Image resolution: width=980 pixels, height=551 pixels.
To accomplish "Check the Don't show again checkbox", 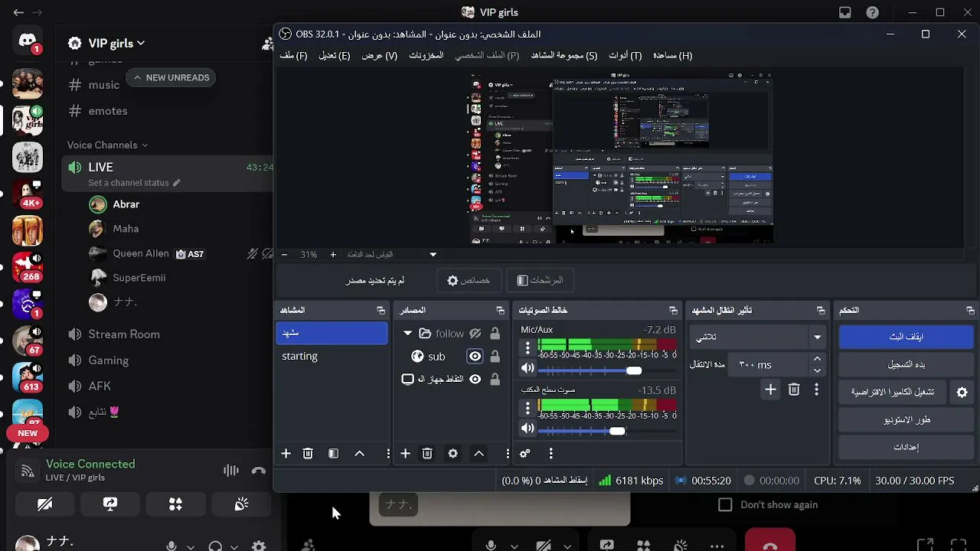I will click(x=725, y=505).
